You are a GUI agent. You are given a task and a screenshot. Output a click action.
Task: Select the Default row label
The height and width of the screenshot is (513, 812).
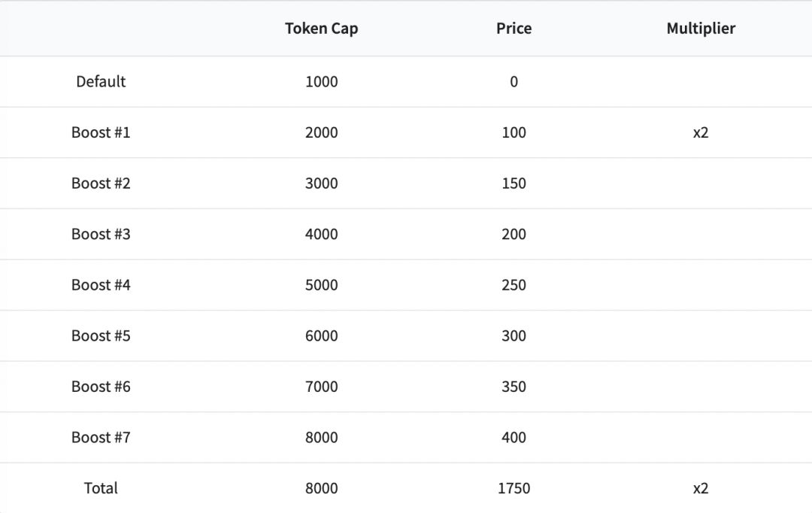click(101, 81)
